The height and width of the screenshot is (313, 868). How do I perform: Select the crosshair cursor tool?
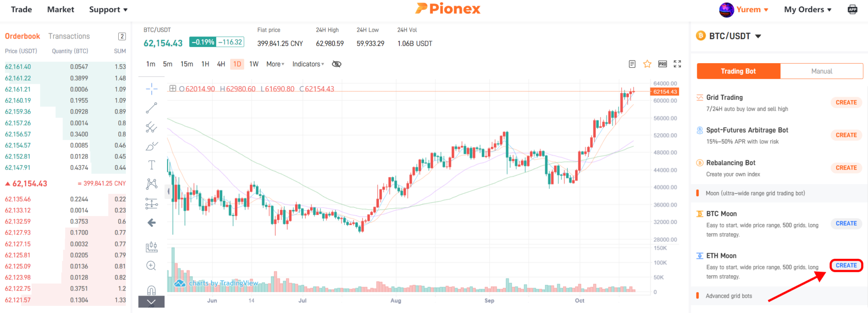point(151,89)
